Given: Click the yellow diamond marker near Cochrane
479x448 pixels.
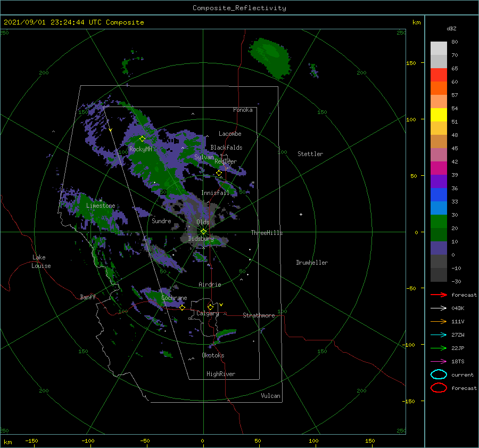Looking at the screenshot, I should [183, 307].
